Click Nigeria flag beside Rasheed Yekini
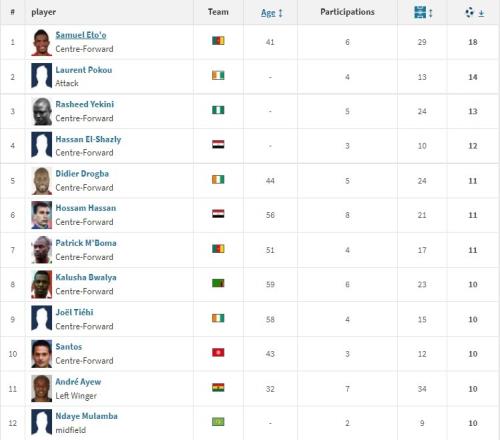 pos(218,110)
